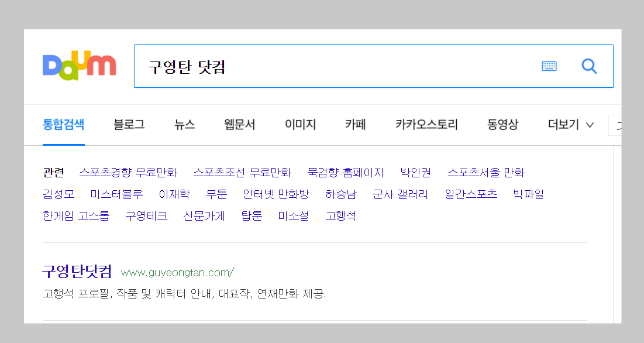Click related search 한게임 고스톱
The height and width of the screenshot is (343, 644).
click(76, 215)
